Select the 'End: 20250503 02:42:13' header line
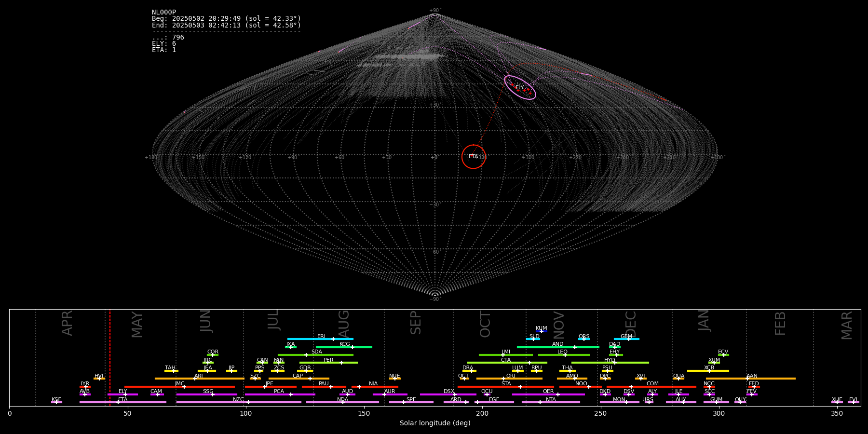Viewport: 868px width, 434px height. coord(226,25)
